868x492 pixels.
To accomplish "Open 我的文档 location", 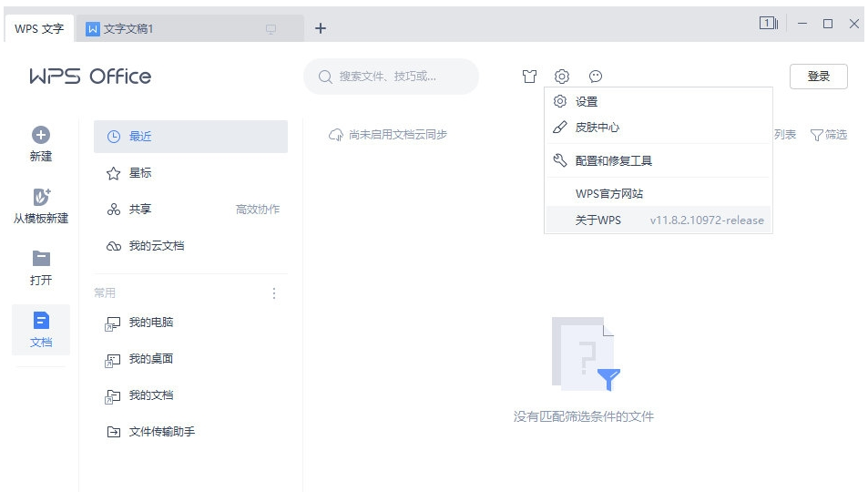I will [x=190, y=395].
